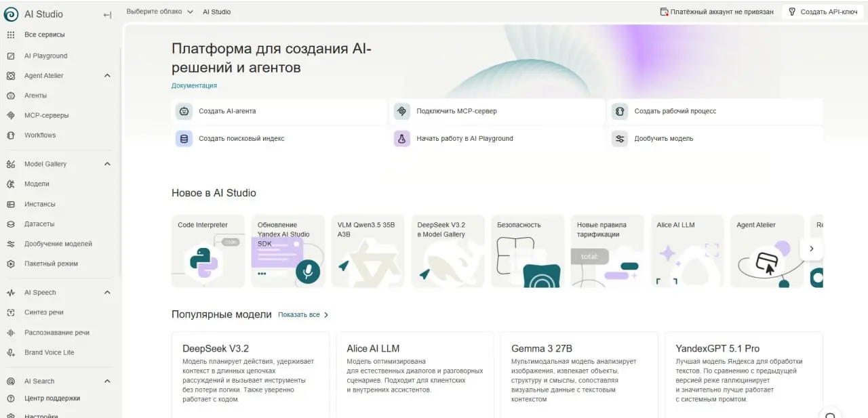
Task: Click the Создать поисковый индекс database icon
Action: [x=184, y=138]
